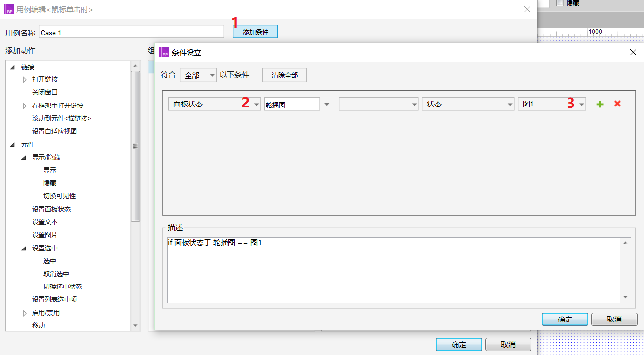Select the 取消选中 action
The height and width of the screenshot is (355, 644).
click(56, 274)
